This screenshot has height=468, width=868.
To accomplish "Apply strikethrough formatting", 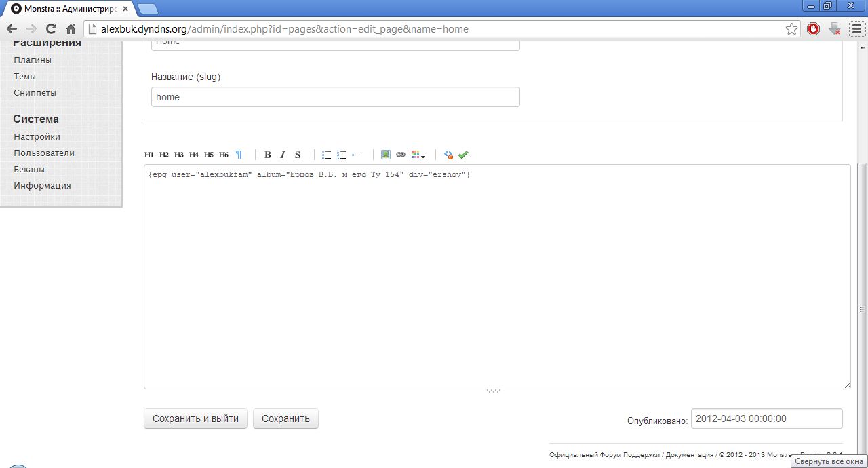I will tap(298, 155).
